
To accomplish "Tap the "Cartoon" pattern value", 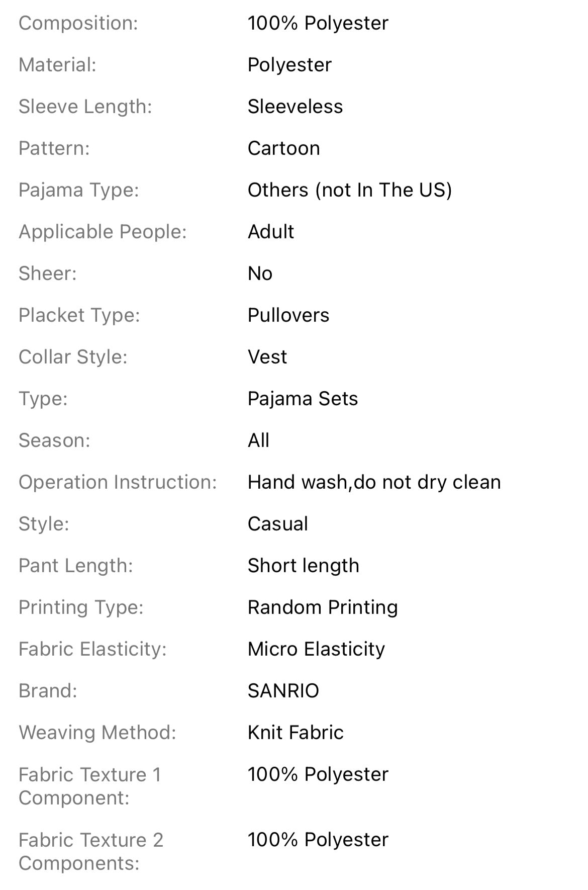I will pyautogui.click(x=283, y=148).
